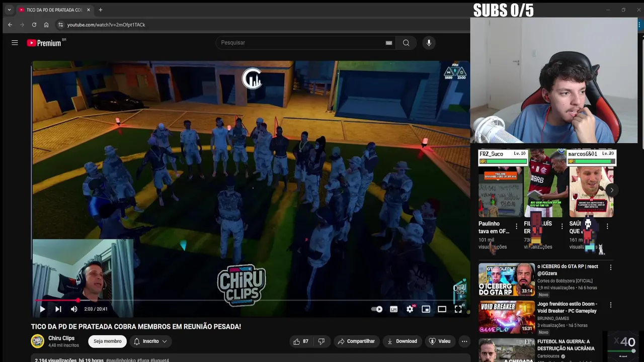The height and width of the screenshot is (362, 644).
Task: View site information icon in address bar
Action: [60, 25]
